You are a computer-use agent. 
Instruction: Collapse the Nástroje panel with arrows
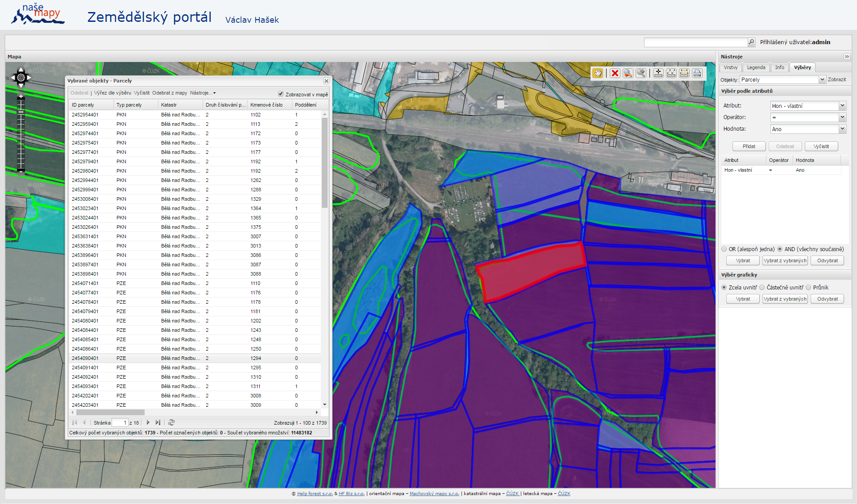847,56
